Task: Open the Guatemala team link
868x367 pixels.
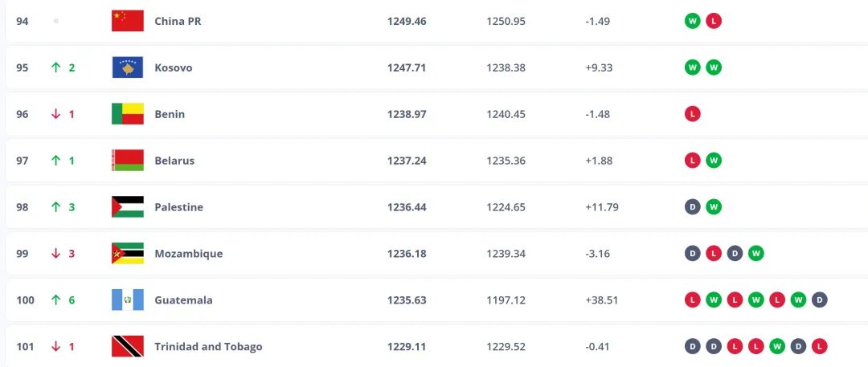Action: 183,300
